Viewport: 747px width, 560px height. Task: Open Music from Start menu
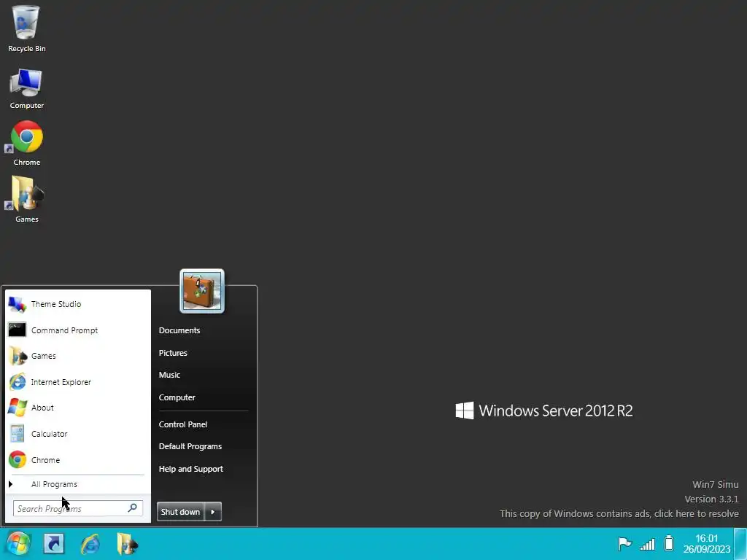[169, 375]
